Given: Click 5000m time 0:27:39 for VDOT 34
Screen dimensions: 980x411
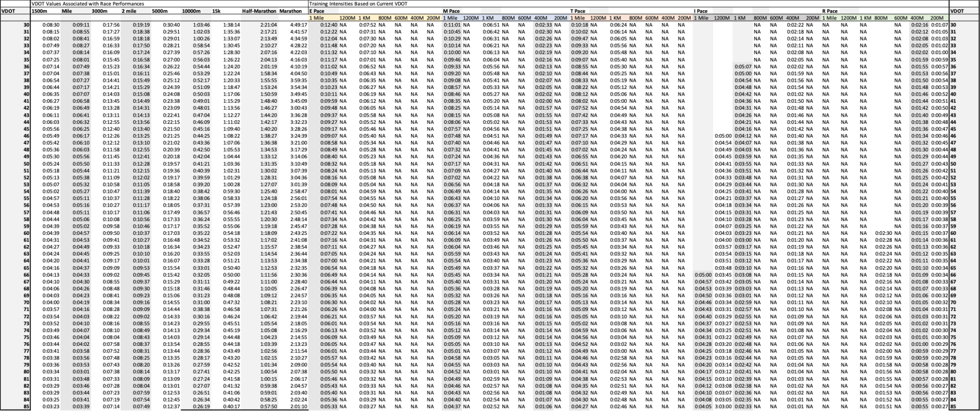Looking at the screenshot, I should [x=171, y=53].
